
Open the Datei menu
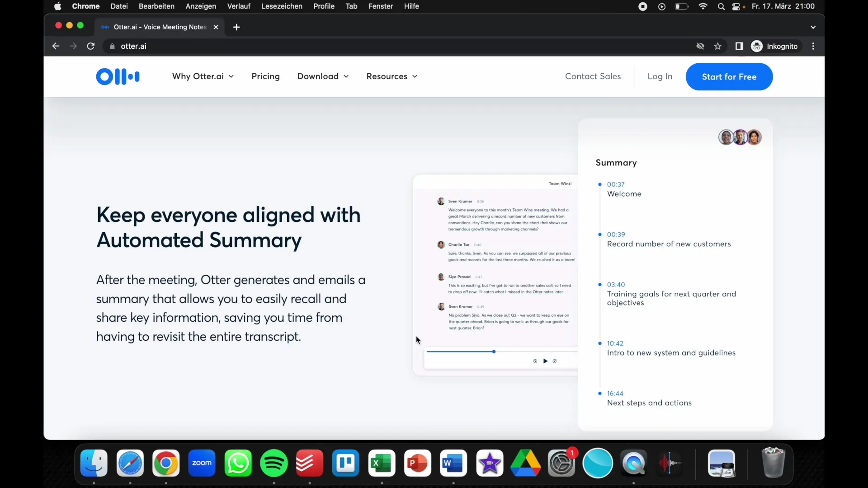click(x=119, y=6)
